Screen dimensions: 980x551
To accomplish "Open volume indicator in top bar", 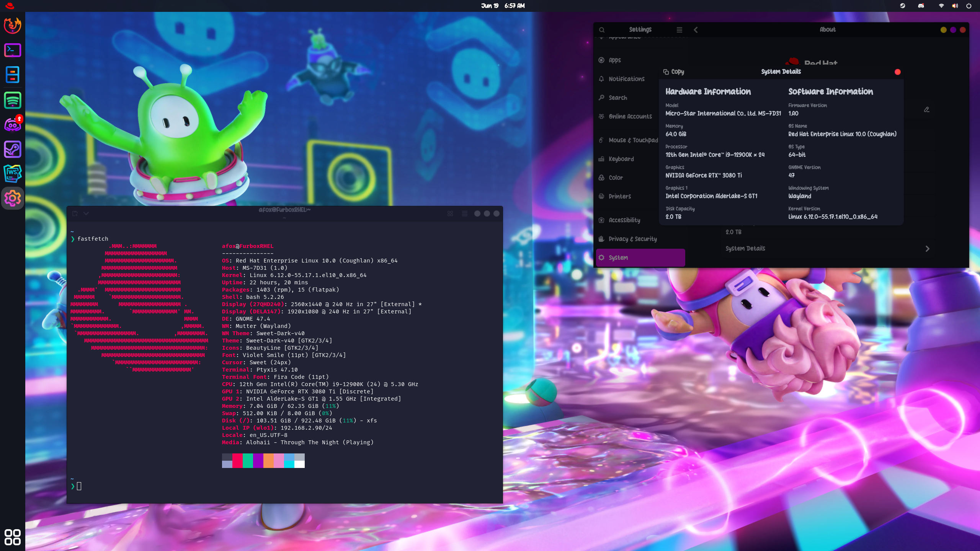I will point(955,6).
